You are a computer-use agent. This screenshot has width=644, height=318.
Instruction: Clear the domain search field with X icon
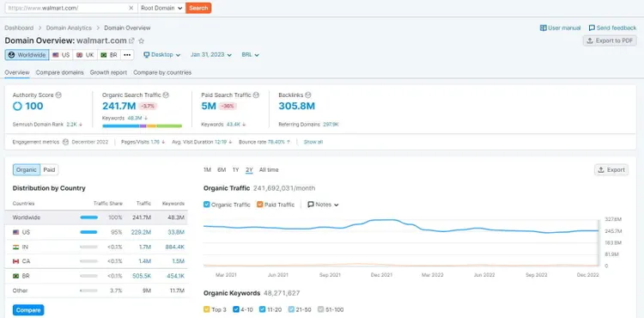[x=131, y=8]
